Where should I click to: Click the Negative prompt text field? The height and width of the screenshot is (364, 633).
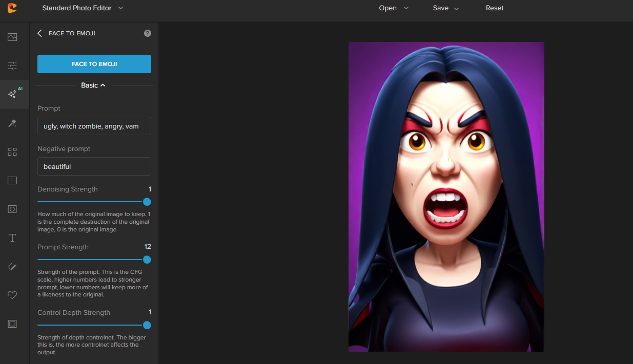click(x=94, y=166)
